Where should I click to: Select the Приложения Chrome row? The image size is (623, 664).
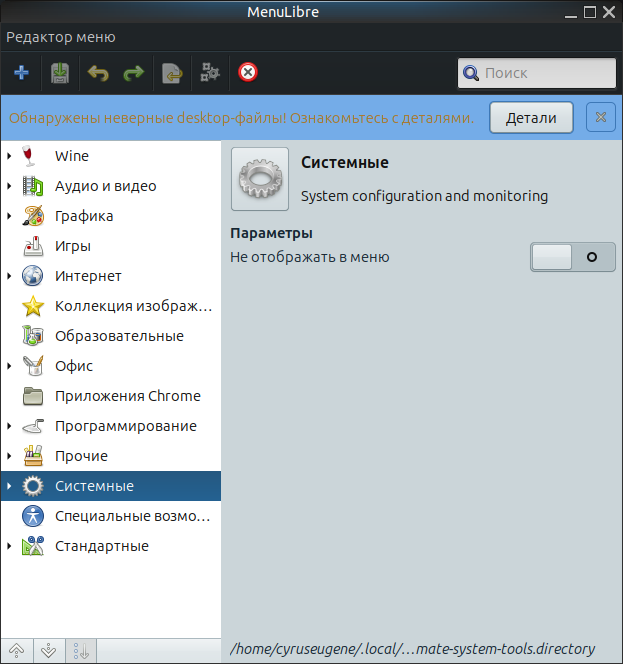(x=111, y=396)
